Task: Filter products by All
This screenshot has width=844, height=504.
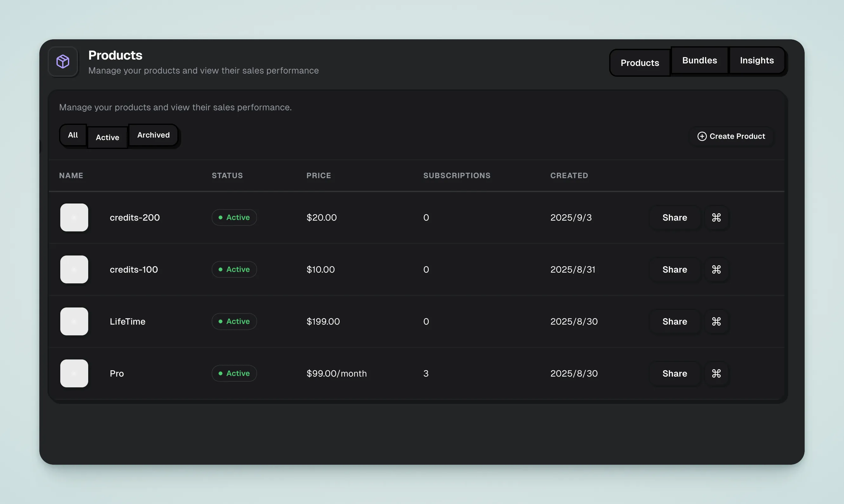Action: 73,135
